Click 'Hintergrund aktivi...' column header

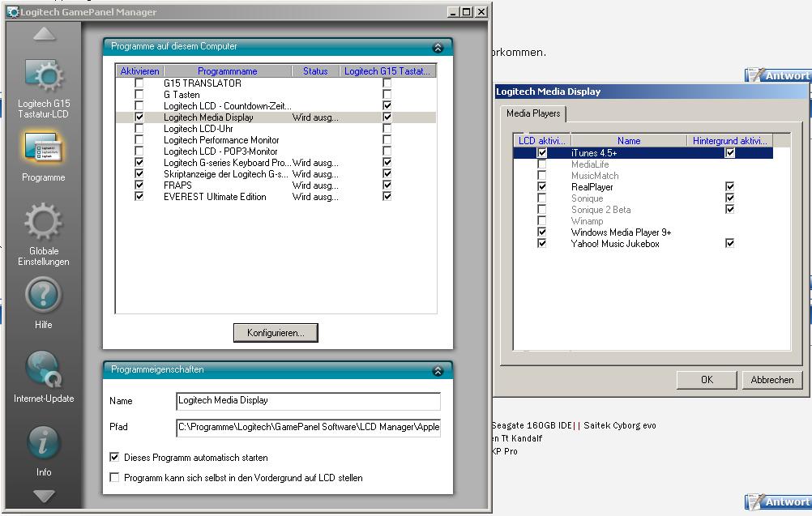point(729,140)
